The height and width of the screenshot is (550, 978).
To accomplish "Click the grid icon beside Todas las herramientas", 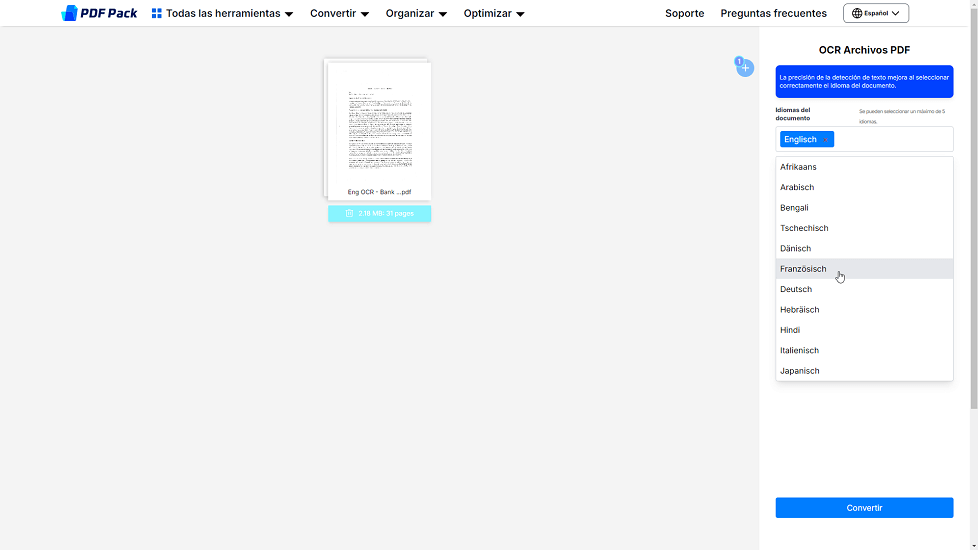I will (157, 13).
